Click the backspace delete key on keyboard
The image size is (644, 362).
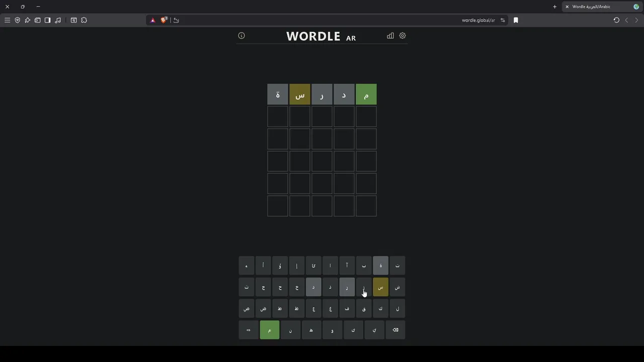pos(395,330)
